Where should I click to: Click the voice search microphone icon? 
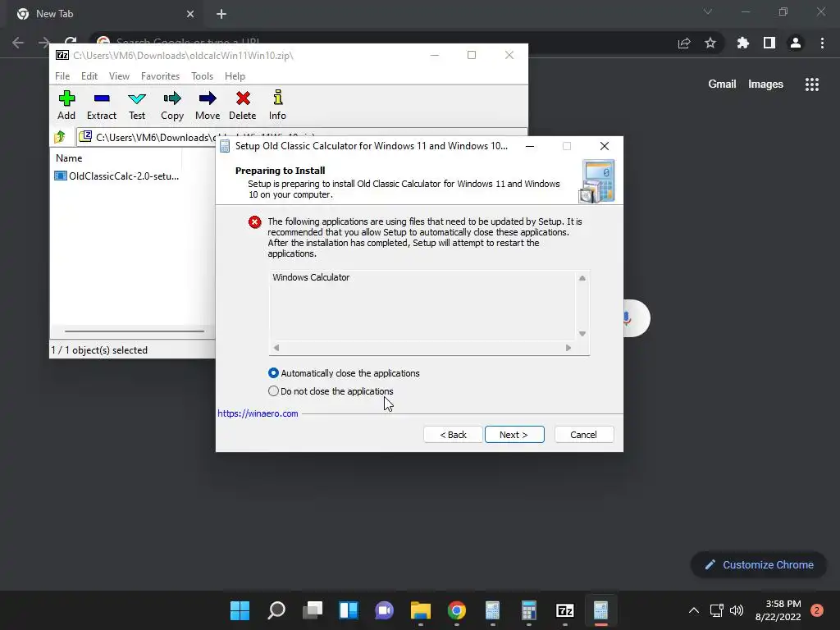tap(626, 319)
